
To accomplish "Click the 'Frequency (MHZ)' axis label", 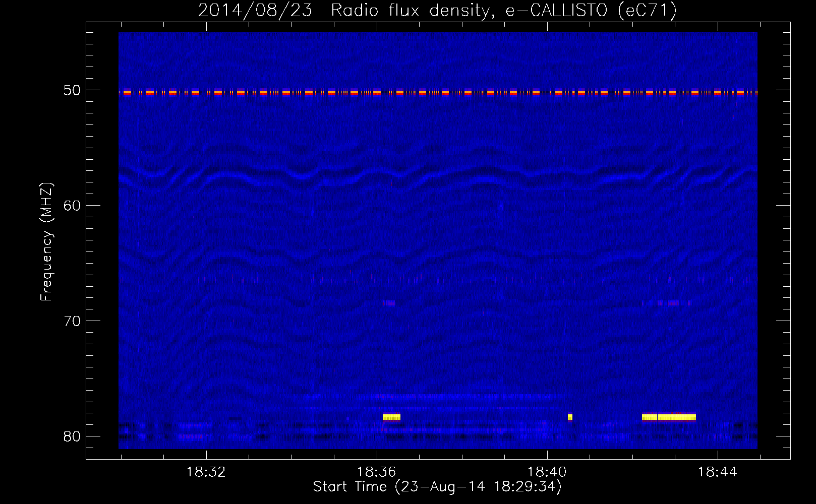I will pyautogui.click(x=46, y=242).
